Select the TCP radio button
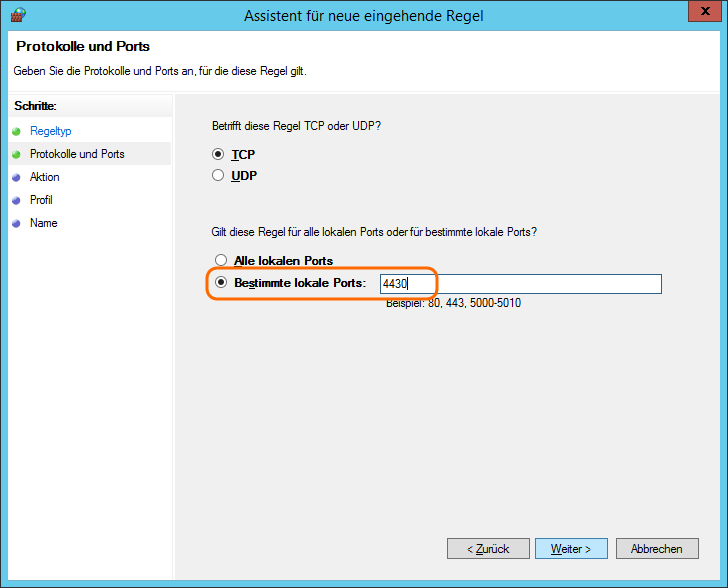Screen dimensions: 728x588 point(219,154)
